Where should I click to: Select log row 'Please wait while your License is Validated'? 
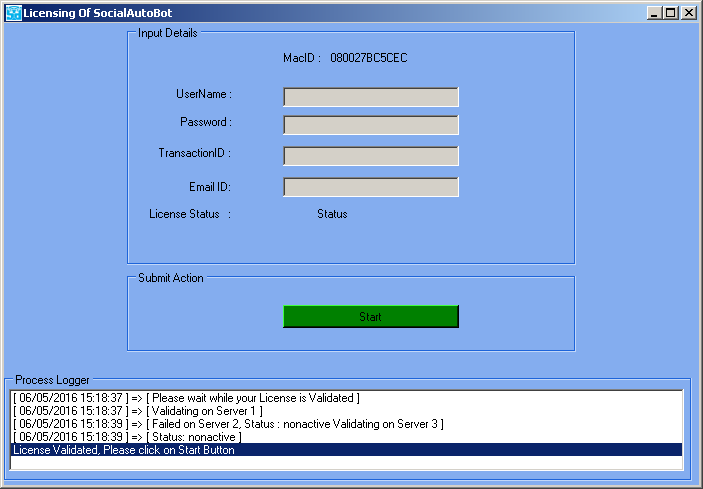tap(346, 398)
